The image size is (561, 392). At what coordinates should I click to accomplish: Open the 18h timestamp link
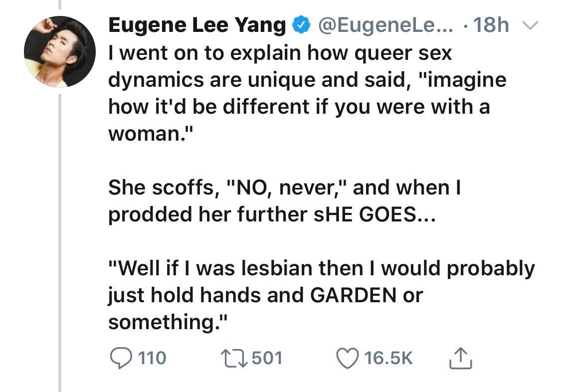tap(491, 26)
